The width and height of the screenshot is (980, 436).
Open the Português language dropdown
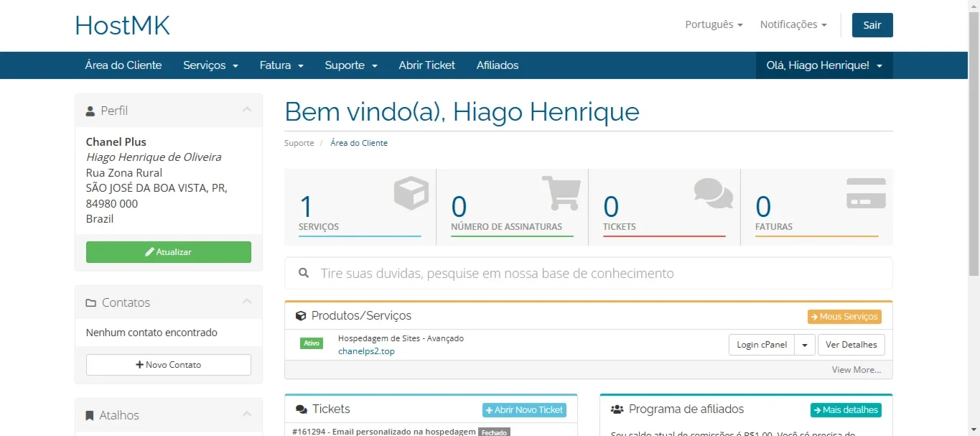pos(714,24)
